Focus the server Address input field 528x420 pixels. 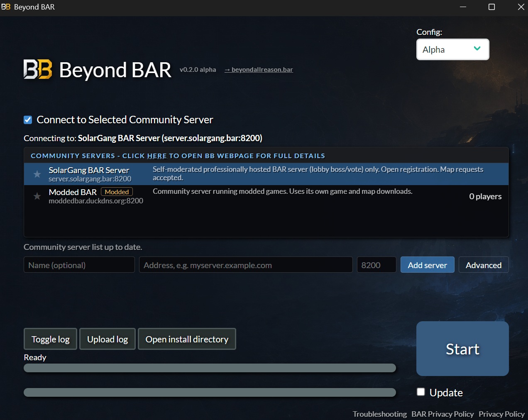246,265
